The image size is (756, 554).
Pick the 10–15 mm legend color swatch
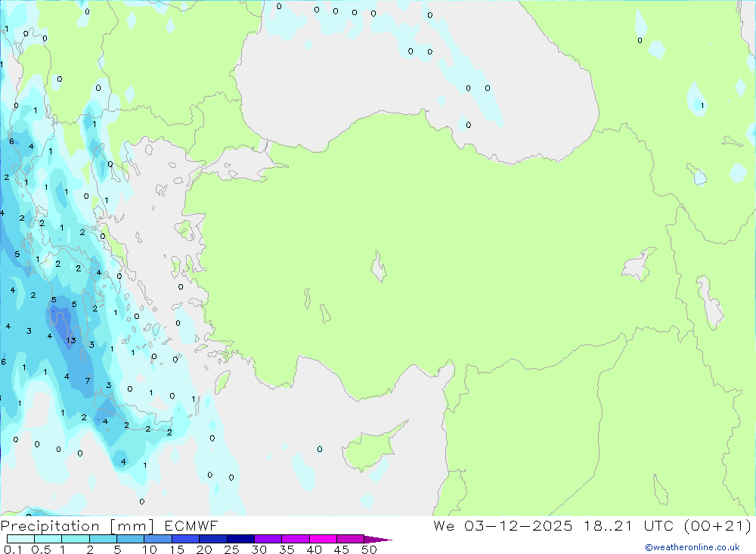(158, 539)
